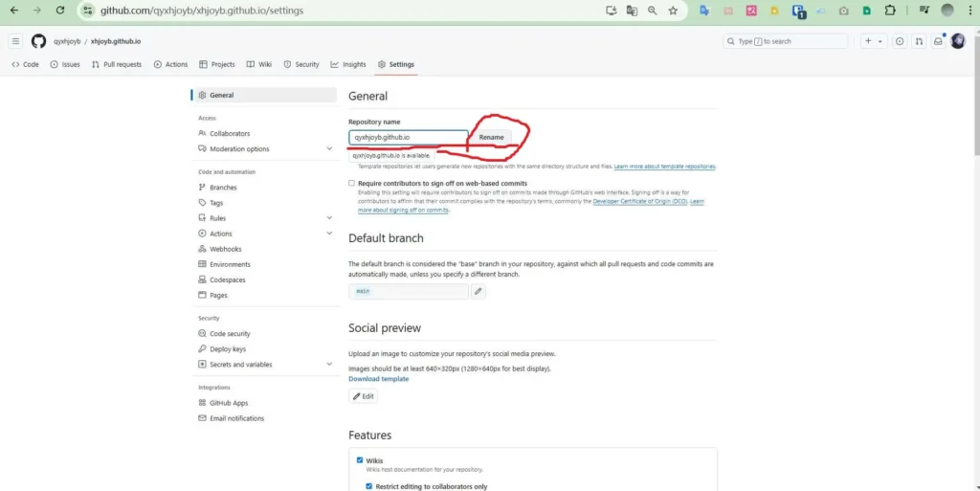Bookmark this page with star icon

[x=673, y=11]
